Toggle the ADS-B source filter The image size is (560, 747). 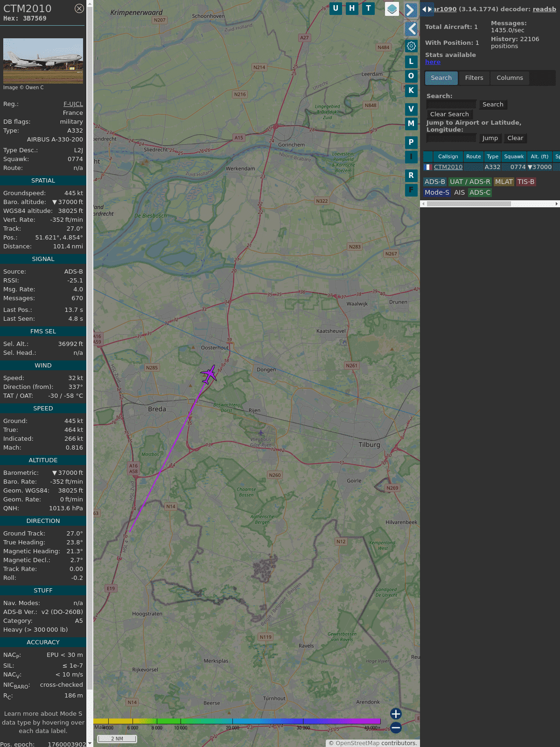point(434,182)
